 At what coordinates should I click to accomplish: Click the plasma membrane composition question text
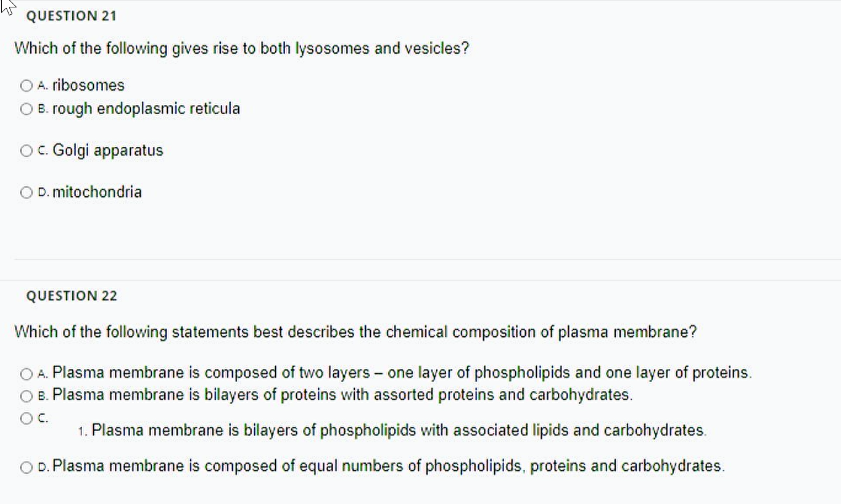355,332
